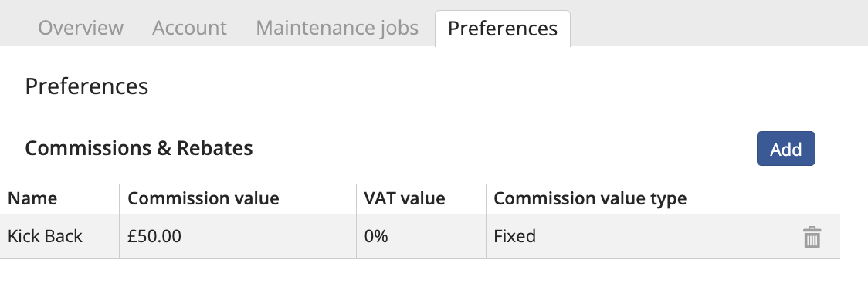Click blank area beside the tab strip
The height and width of the screenshot is (287, 868).
718,23
